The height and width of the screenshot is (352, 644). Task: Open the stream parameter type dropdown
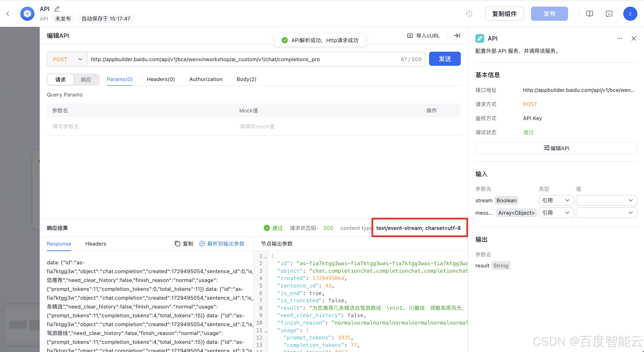coord(556,200)
